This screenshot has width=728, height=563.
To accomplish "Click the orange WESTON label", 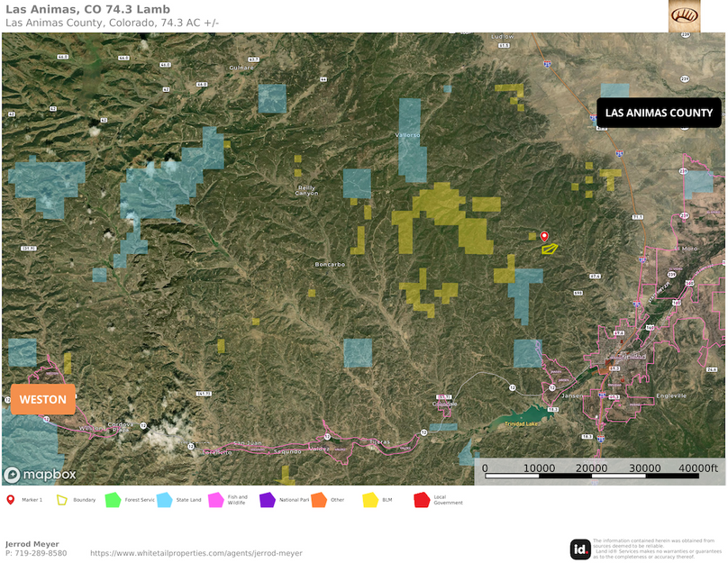I will point(42,399).
